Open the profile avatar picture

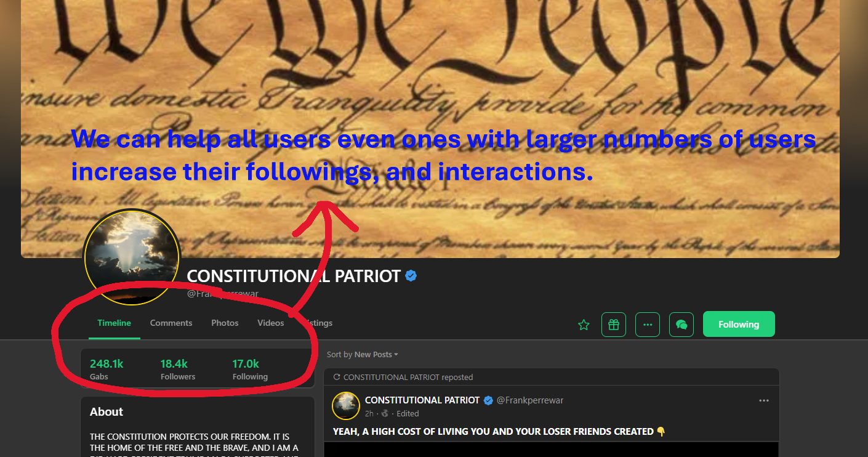pos(131,257)
